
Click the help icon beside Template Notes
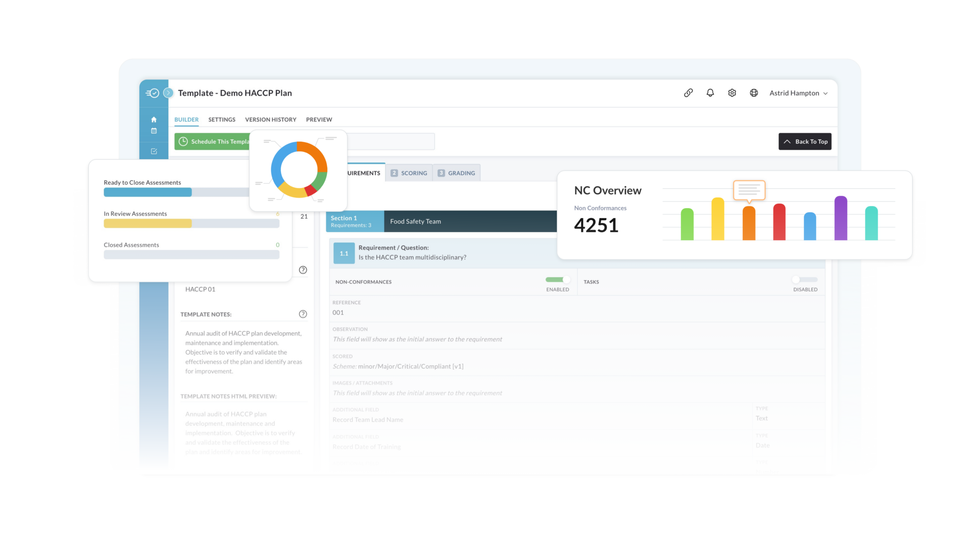click(x=303, y=314)
